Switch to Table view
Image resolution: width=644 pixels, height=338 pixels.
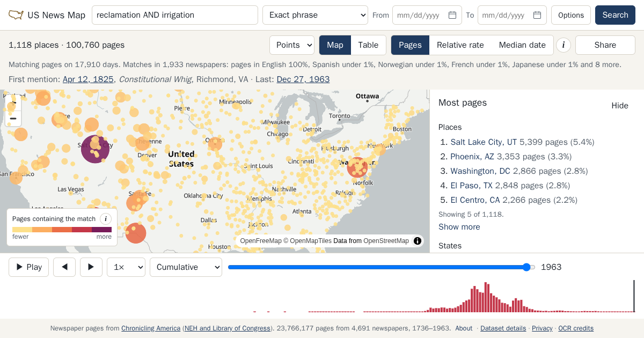(368, 45)
